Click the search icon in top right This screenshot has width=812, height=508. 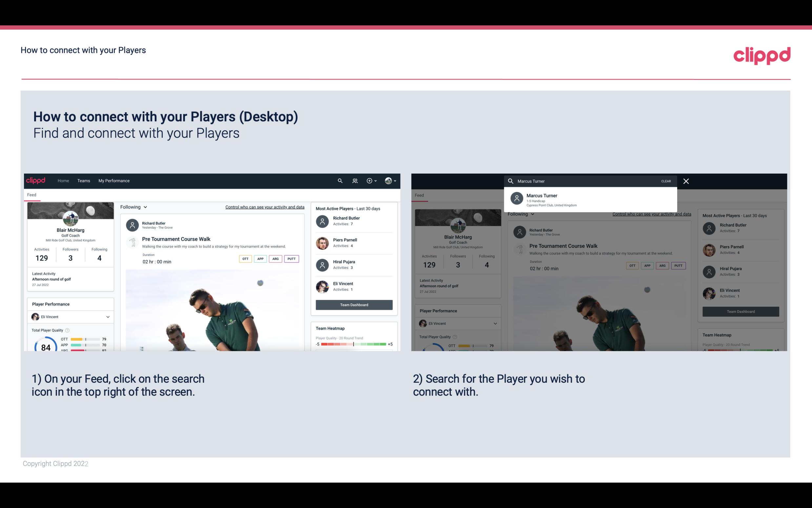(339, 181)
